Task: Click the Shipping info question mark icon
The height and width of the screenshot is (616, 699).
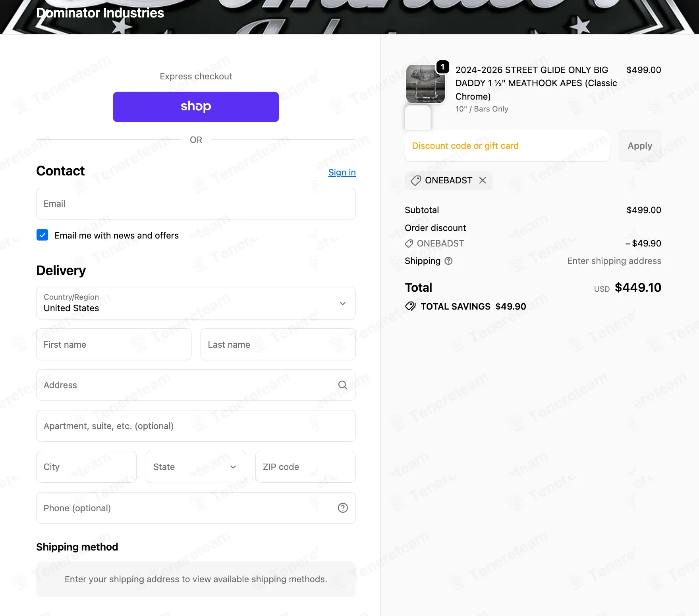Action: 448,261
